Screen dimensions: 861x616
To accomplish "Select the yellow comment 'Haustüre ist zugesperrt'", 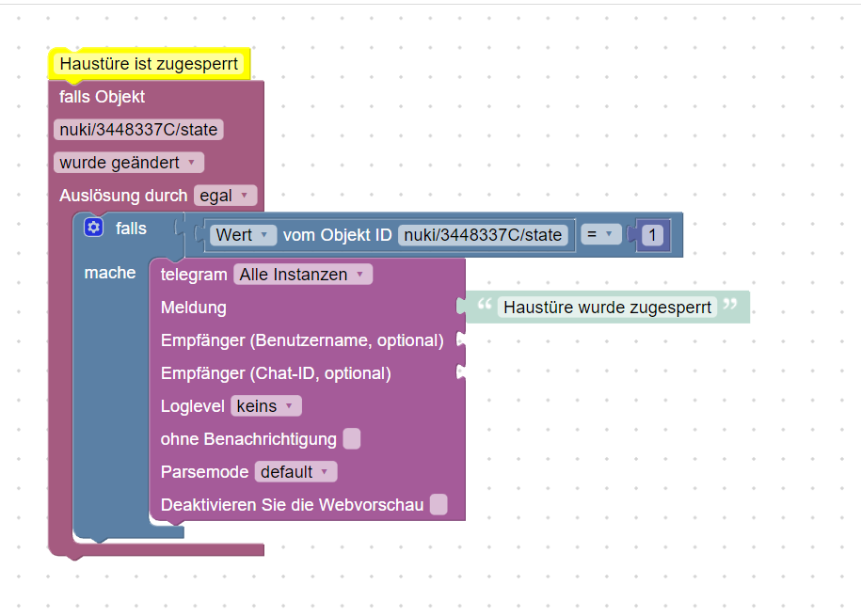I will pos(149,64).
